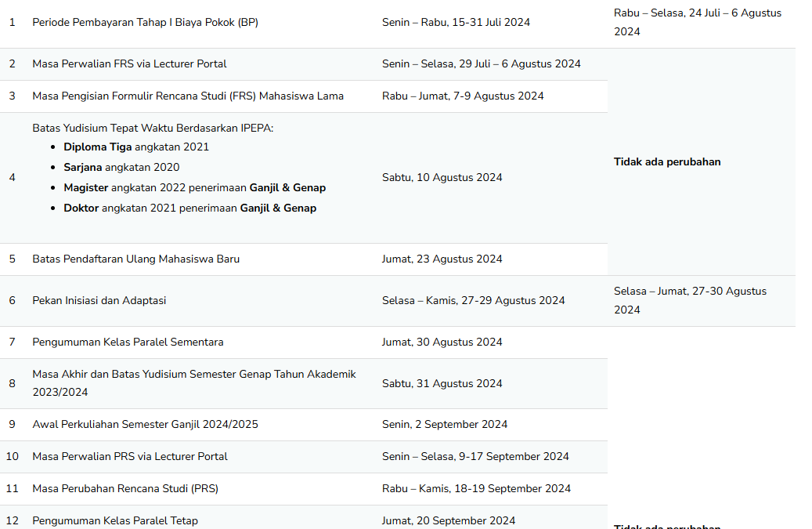Click the date Senin, 2 September 2024
The height and width of the screenshot is (529, 812).
click(444, 424)
